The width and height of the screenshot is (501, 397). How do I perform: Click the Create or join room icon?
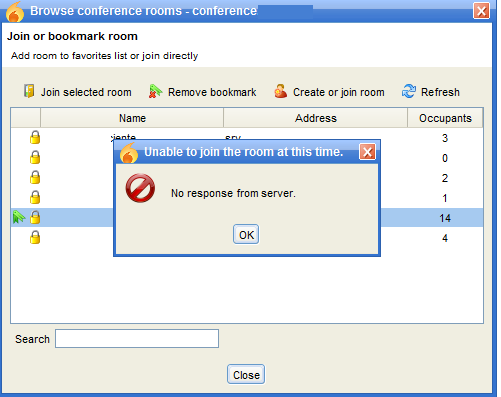click(x=281, y=91)
